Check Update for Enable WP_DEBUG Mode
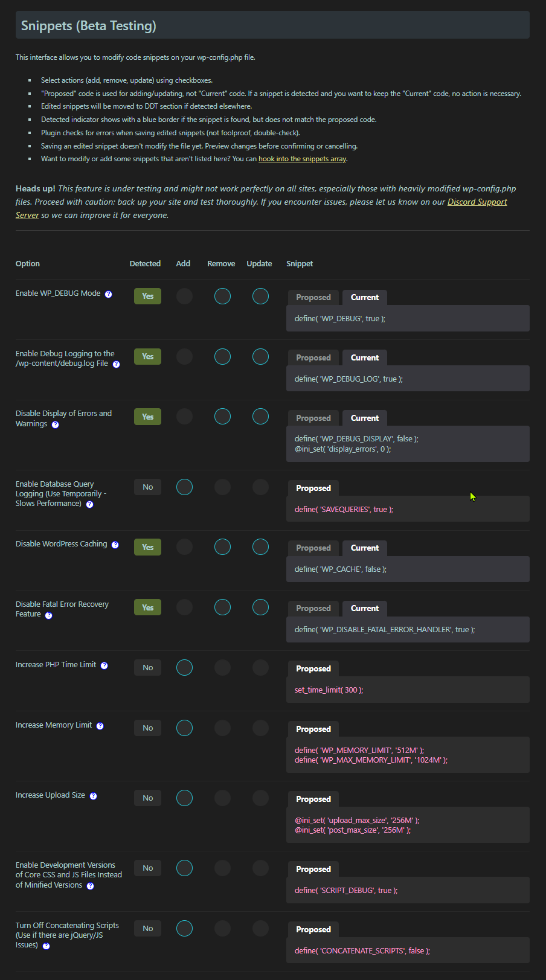This screenshot has height=980, width=546. pyautogui.click(x=260, y=296)
